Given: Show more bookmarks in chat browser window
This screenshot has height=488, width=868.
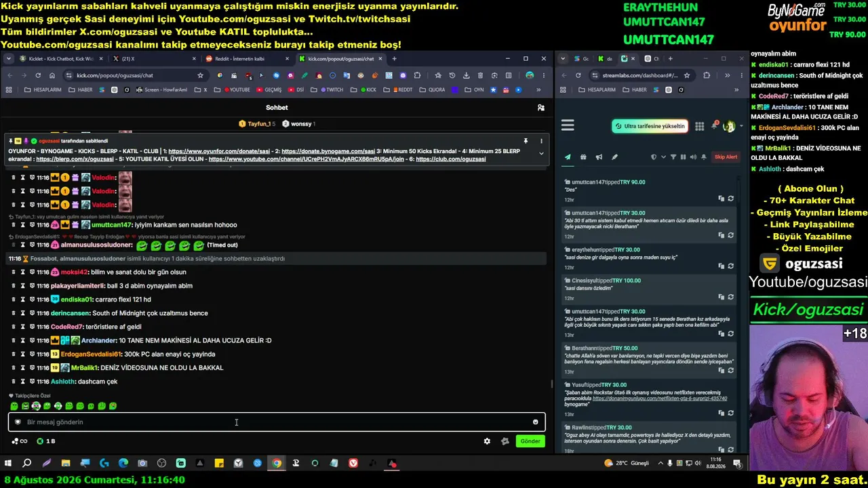Looking at the screenshot, I should coord(538,89).
